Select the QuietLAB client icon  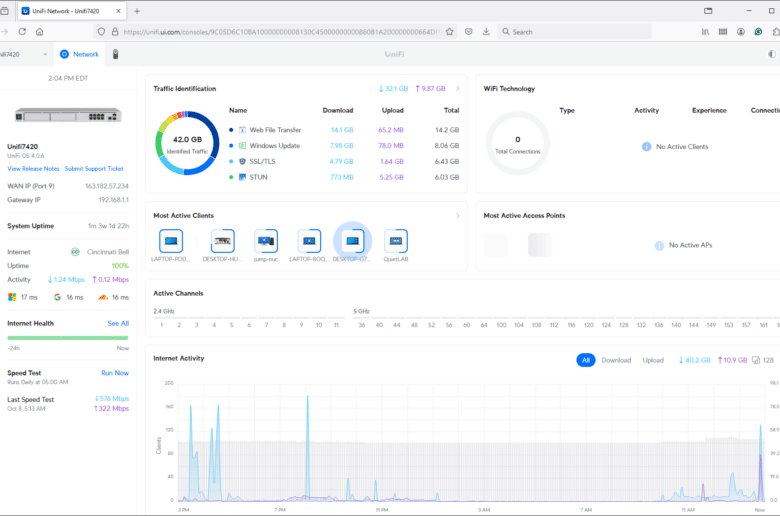pyautogui.click(x=395, y=241)
